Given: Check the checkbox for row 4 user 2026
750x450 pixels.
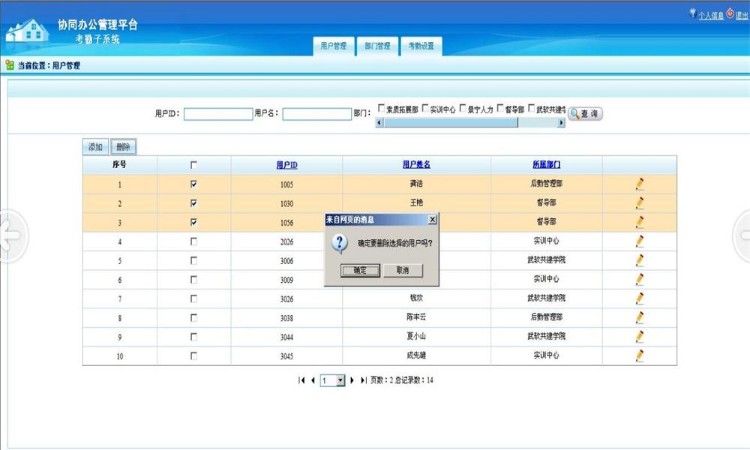Looking at the screenshot, I should click(194, 241).
